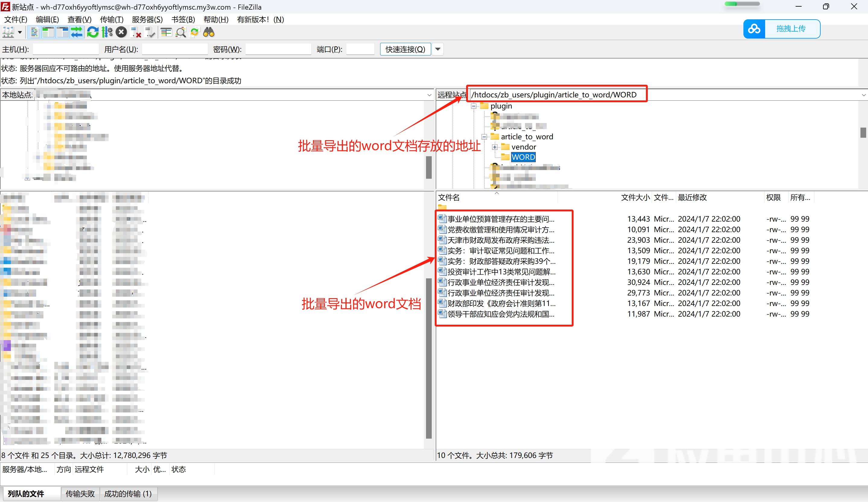Open the Site Manager icon
868x502 pixels.
[8, 32]
